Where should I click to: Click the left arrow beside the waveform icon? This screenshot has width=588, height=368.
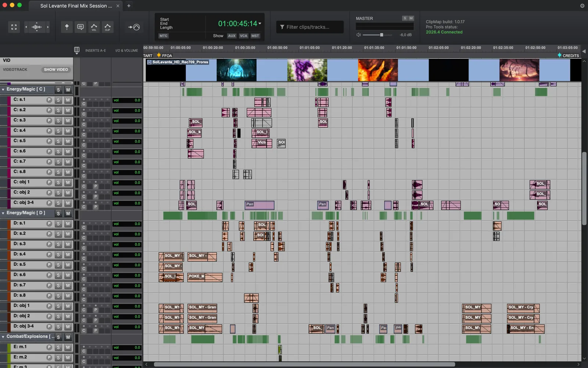26,27
